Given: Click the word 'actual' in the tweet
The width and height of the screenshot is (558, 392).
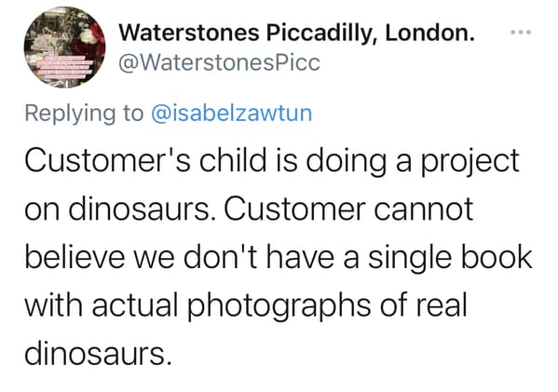Looking at the screenshot, I should [135, 305].
